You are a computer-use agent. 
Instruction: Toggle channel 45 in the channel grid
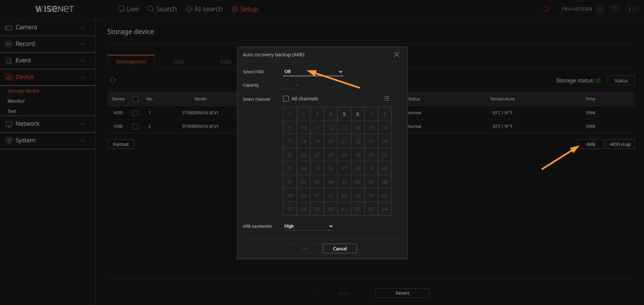[x=344, y=182]
